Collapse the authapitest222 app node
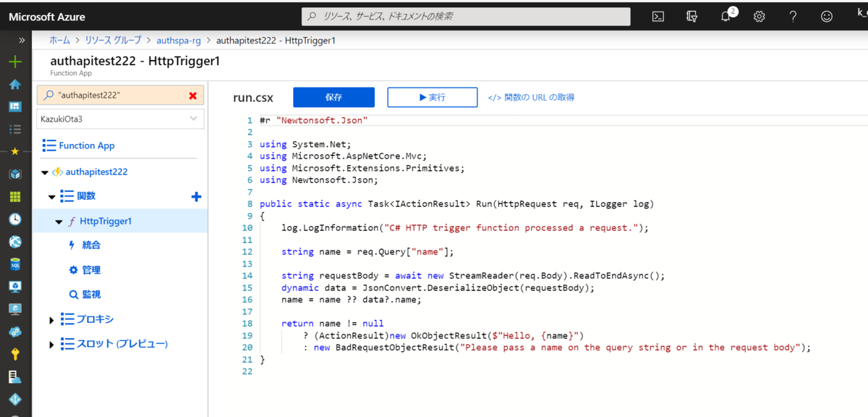The height and width of the screenshot is (417, 868). tap(45, 172)
